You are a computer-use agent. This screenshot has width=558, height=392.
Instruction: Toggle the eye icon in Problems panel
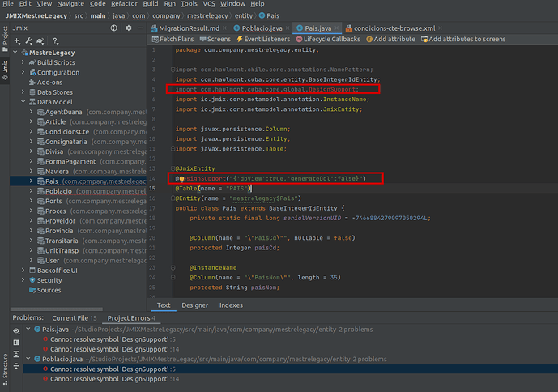point(16,331)
